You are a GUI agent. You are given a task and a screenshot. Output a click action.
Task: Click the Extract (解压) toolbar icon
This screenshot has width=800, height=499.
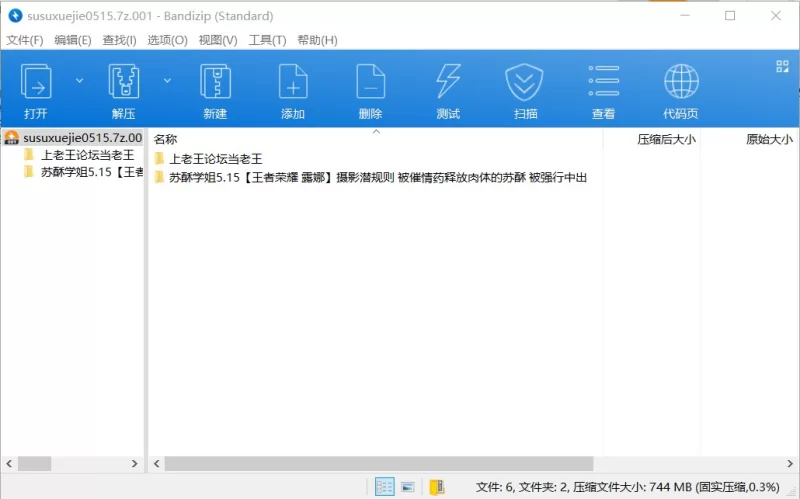point(124,82)
